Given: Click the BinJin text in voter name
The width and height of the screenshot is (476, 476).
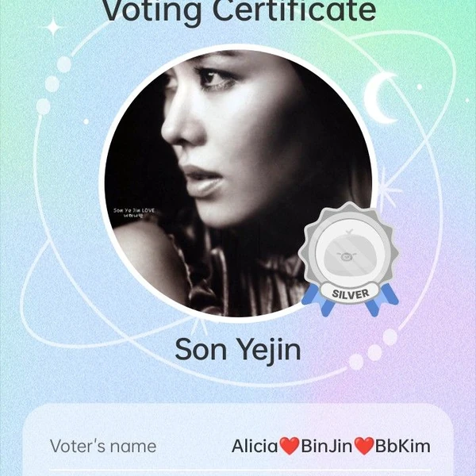Looking at the screenshot, I should coord(327,446).
